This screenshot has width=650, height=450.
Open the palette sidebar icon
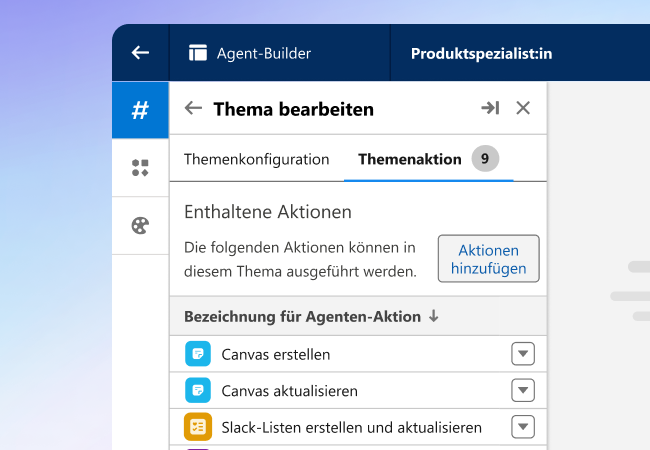[140, 226]
